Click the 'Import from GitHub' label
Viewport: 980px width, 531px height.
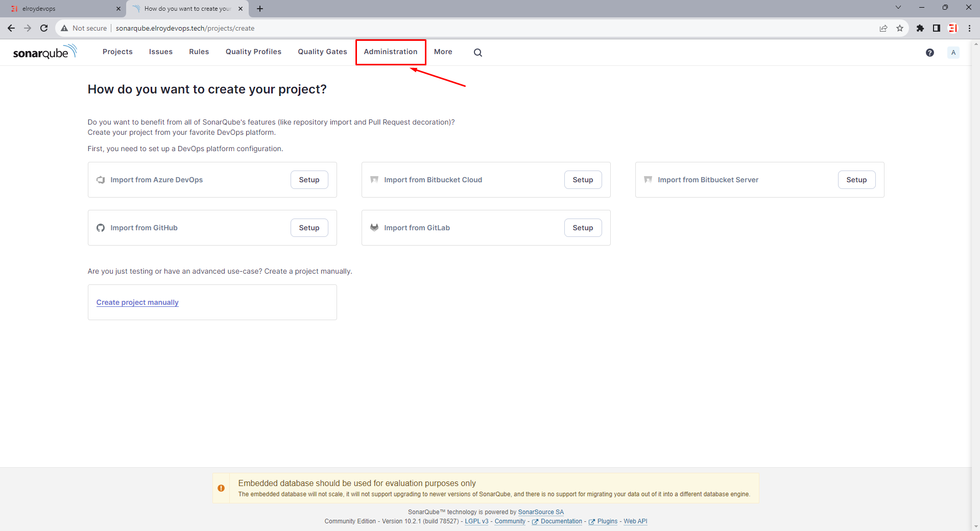click(x=144, y=228)
